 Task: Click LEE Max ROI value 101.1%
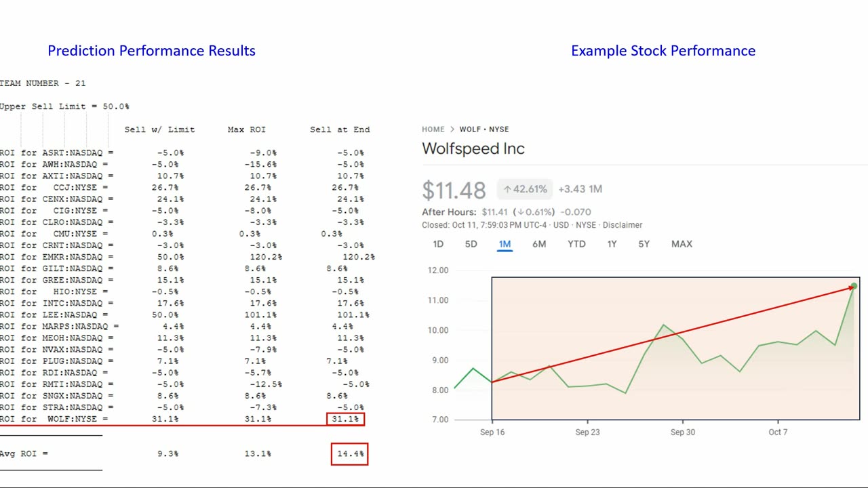click(260, 314)
